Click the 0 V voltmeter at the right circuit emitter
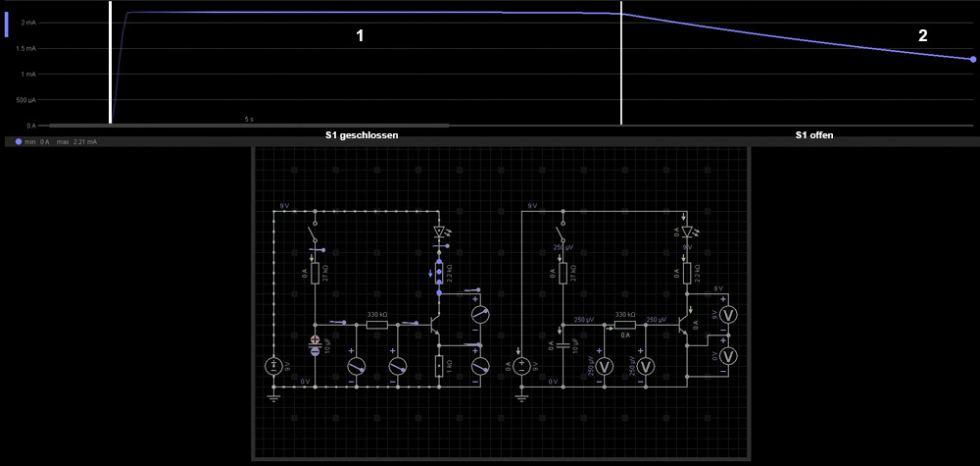 click(726, 355)
